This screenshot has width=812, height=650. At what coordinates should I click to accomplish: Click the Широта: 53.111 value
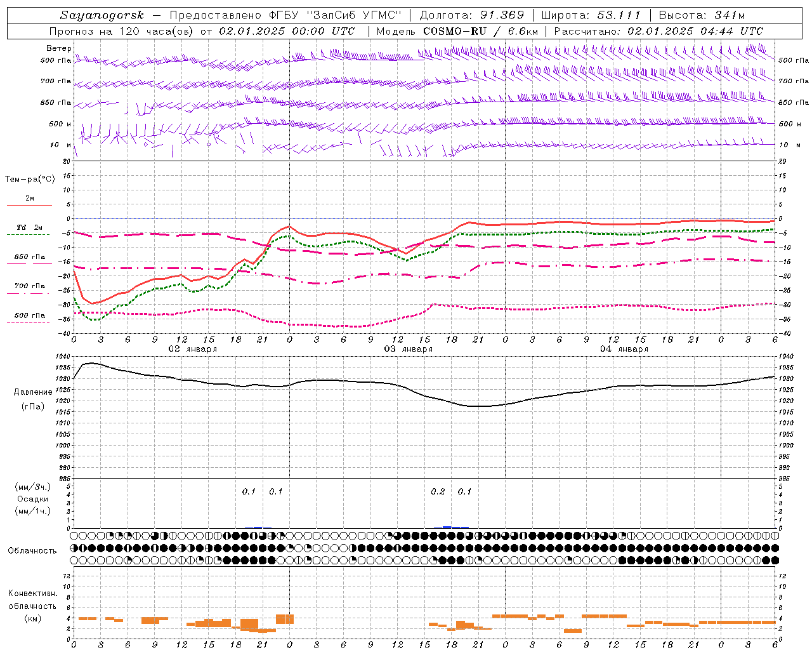point(591,15)
